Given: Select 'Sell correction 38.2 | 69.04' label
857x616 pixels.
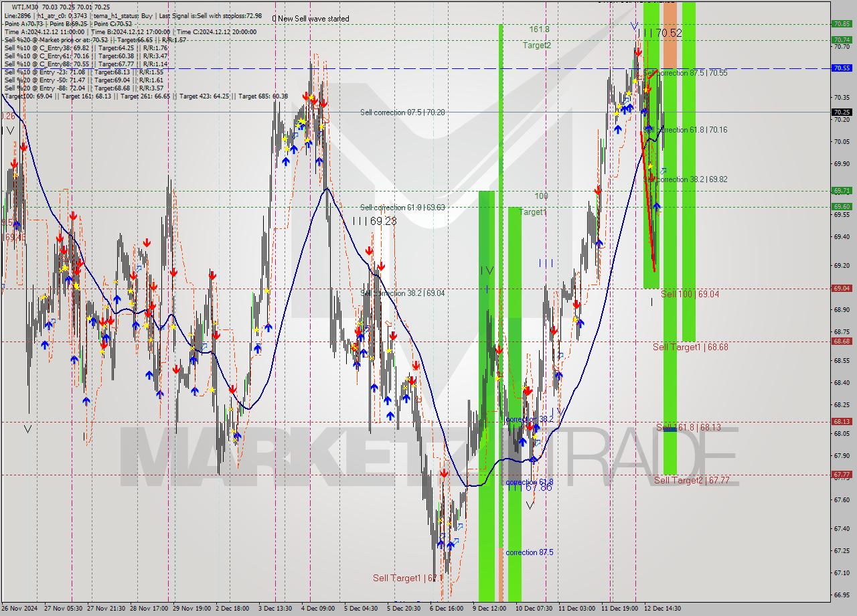Looking at the screenshot, I should pyautogui.click(x=402, y=293).
